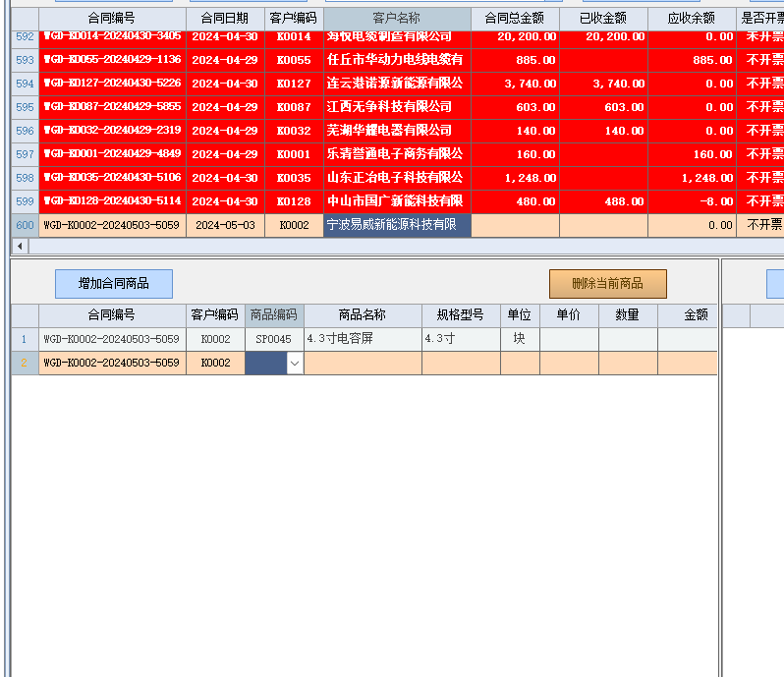Viewport: 784px width, 677px height.
Task: Click the 商品编码 column header
Action: (274, 315)
